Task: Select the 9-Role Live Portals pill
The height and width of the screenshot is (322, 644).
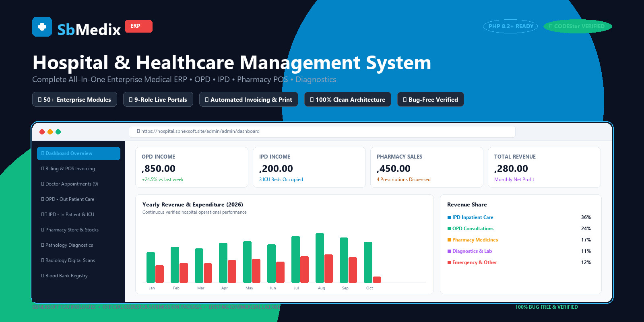Action: (x=158, y=99)
